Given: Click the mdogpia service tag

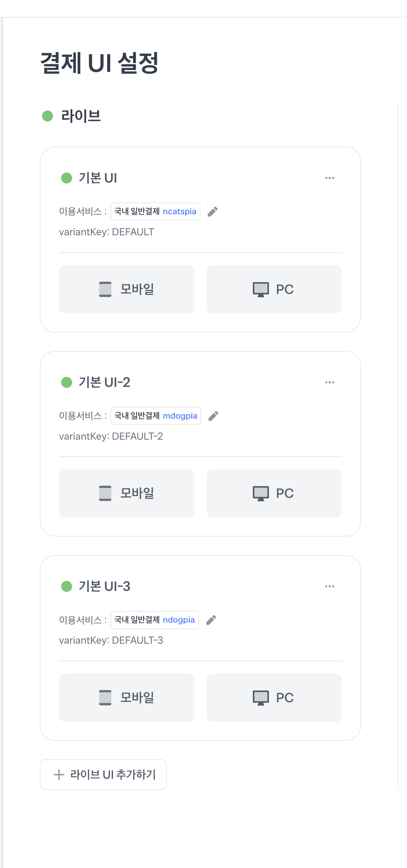Looking at the screenshot, I should pyautogui.click(x=156, y=416).
